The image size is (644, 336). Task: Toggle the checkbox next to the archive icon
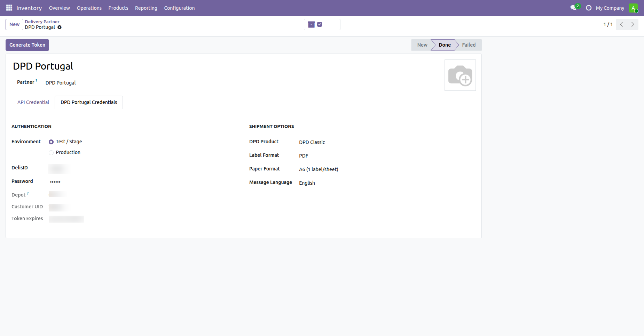[x=320, y=24]
